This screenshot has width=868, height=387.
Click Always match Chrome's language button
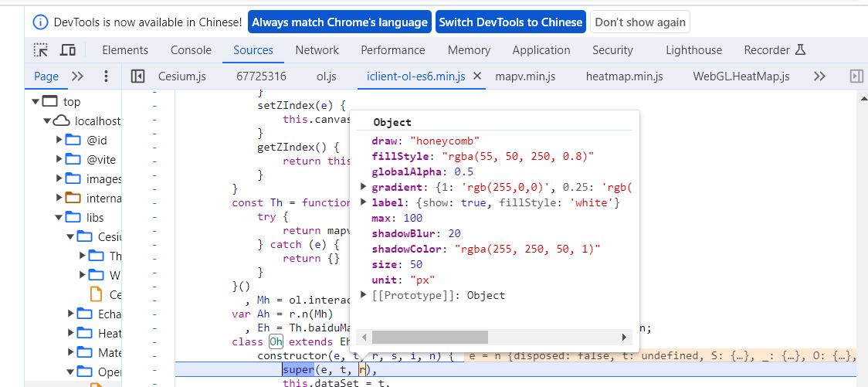[340, 22]
